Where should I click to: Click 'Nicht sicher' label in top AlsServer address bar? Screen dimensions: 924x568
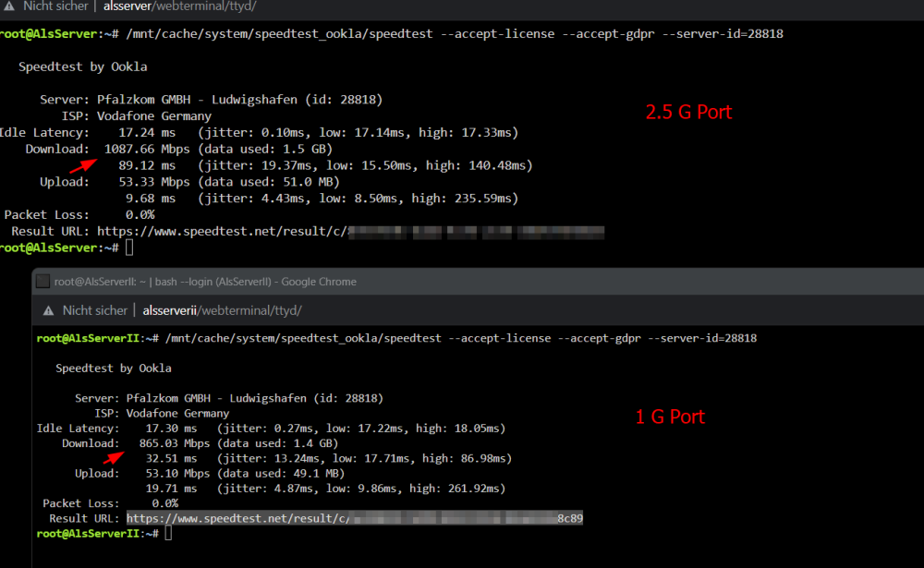click(x=55, y=6)
